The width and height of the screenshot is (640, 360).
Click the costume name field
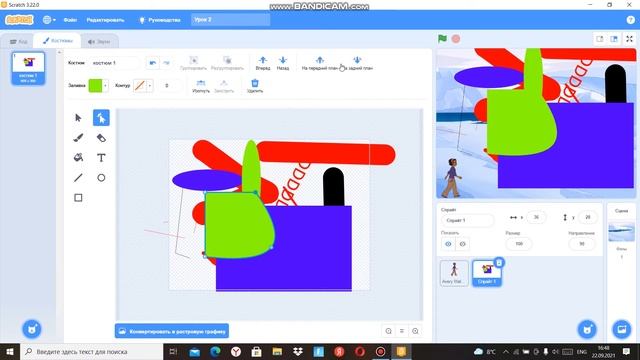coord(115,63)
